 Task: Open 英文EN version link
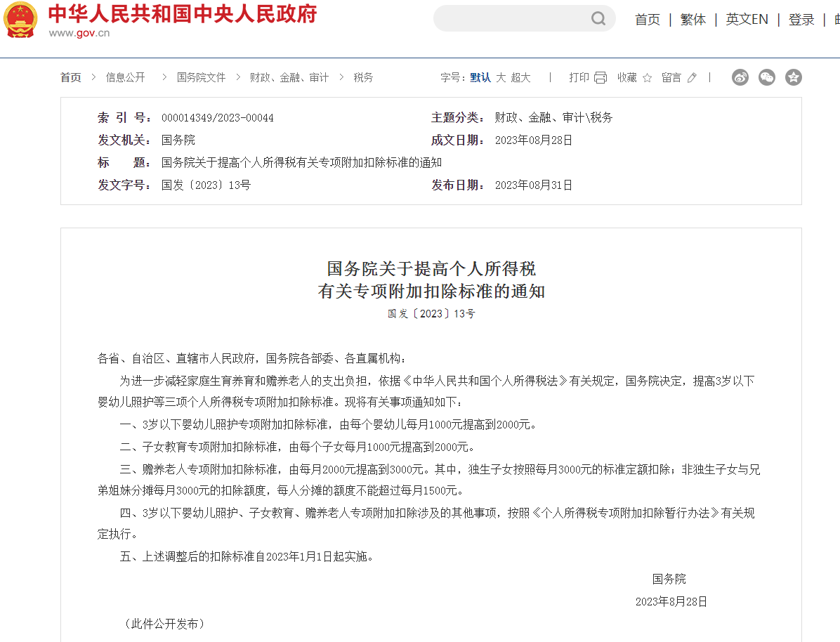pos(747,20)
